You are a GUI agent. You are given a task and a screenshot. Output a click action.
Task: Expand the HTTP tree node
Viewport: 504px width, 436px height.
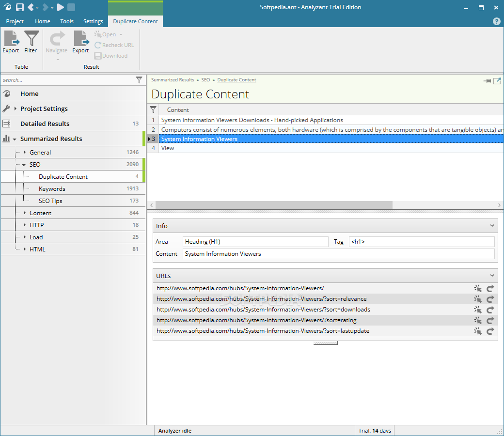click(24, 225)
